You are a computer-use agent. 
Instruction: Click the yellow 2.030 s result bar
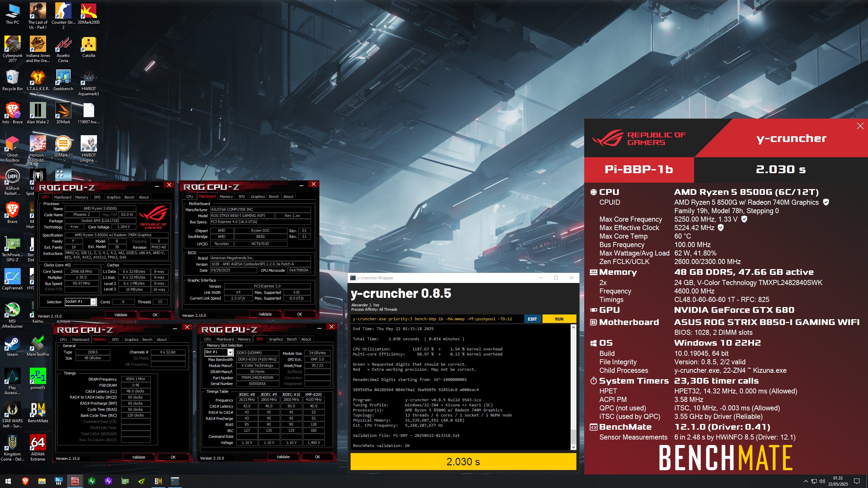(463, 462)
